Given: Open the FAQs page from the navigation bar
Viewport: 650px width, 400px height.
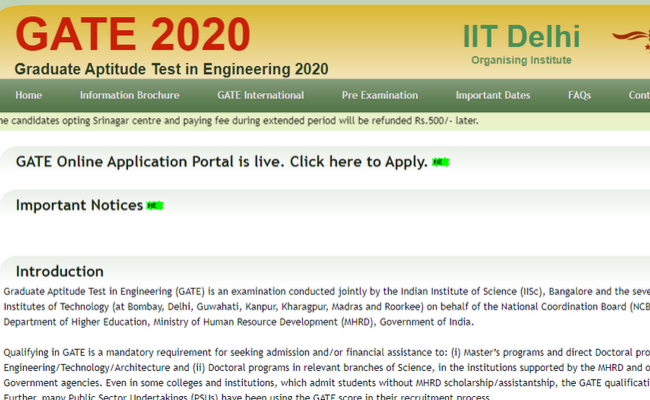Looking at the screenshot, I should tap(579, 95).
